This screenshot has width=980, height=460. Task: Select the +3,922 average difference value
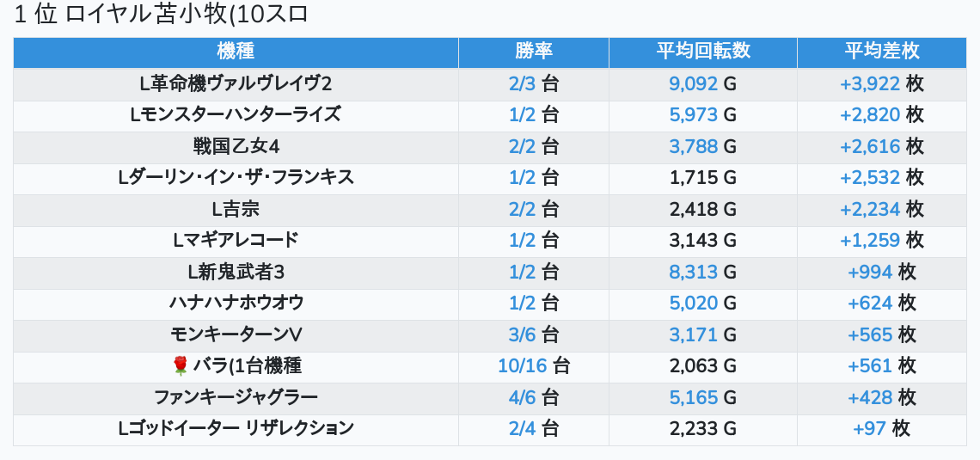pos(870,83)
